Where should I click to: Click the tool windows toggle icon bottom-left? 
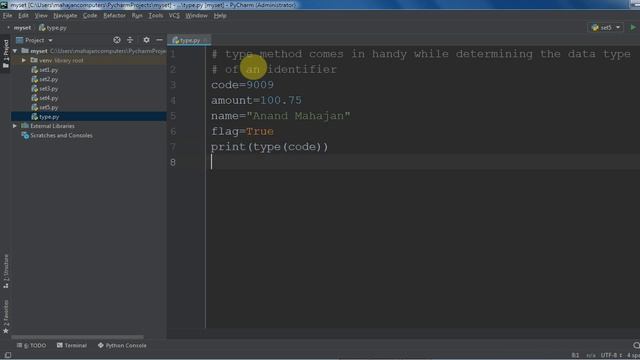(7, 355)
